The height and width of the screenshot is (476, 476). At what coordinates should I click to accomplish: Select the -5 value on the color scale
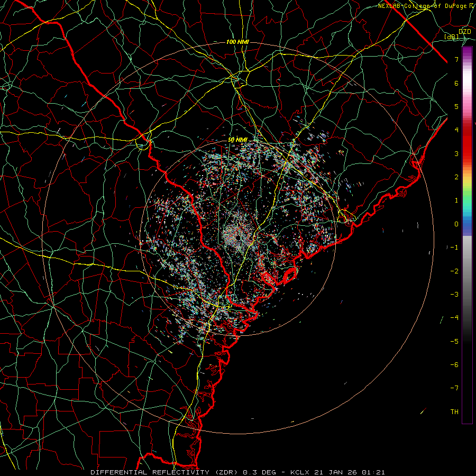(x=454, y=342)
